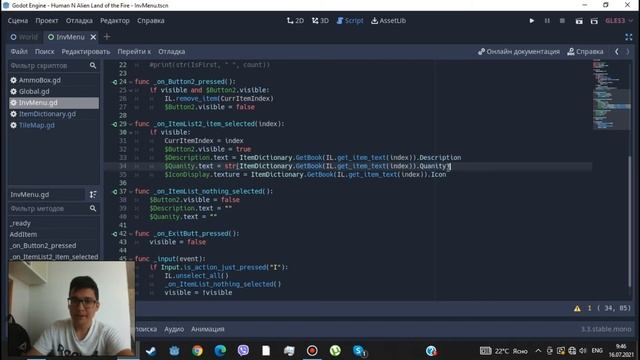Image resolution: width=640 pixels, height=360 pixels.
Task: Click the script editor Справка button
Action: coord(585,51)
